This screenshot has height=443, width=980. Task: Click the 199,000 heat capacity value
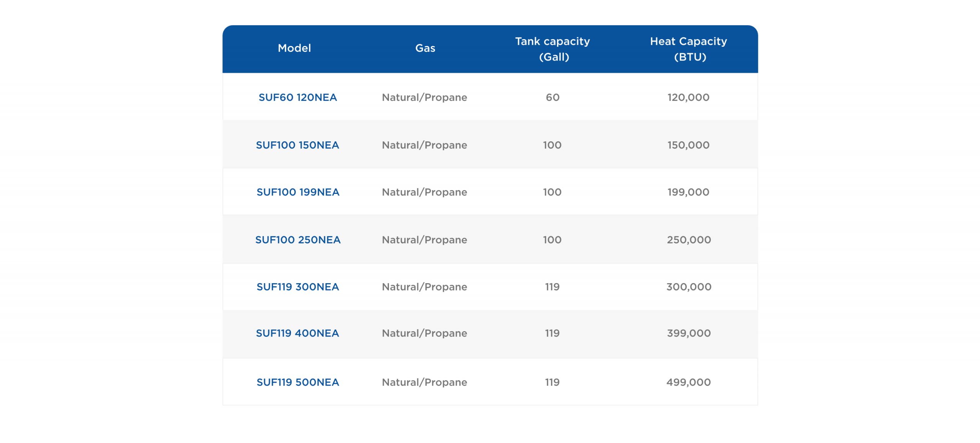(688, 192)
